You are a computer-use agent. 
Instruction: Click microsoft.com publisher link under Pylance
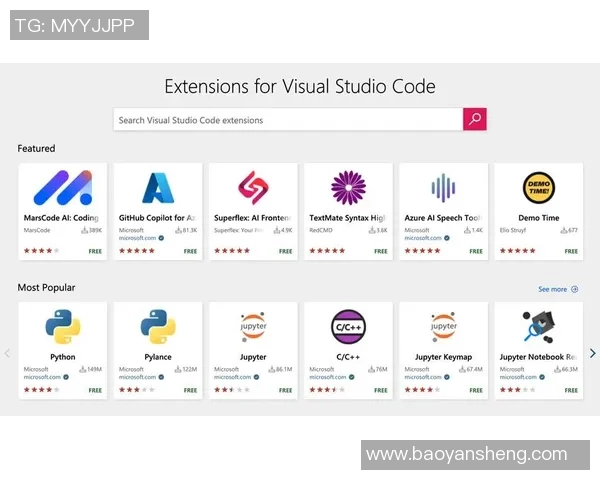click(136, 377)
